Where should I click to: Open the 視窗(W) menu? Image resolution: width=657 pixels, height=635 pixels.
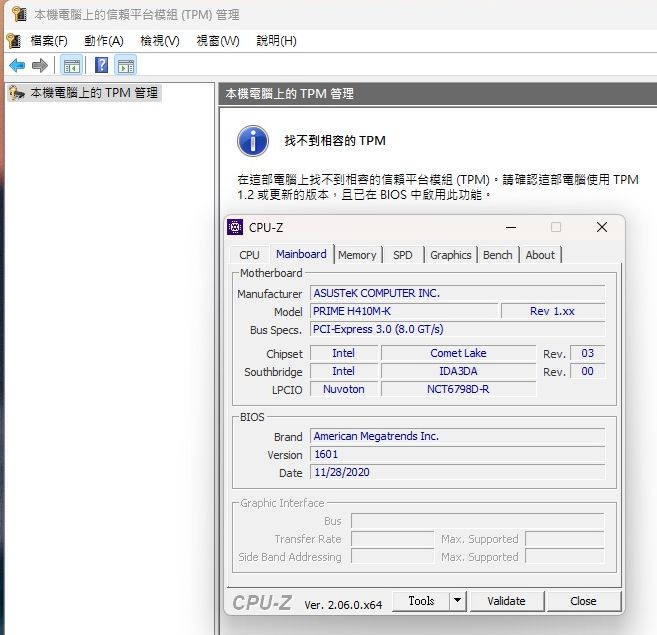(x=218, y=41)
